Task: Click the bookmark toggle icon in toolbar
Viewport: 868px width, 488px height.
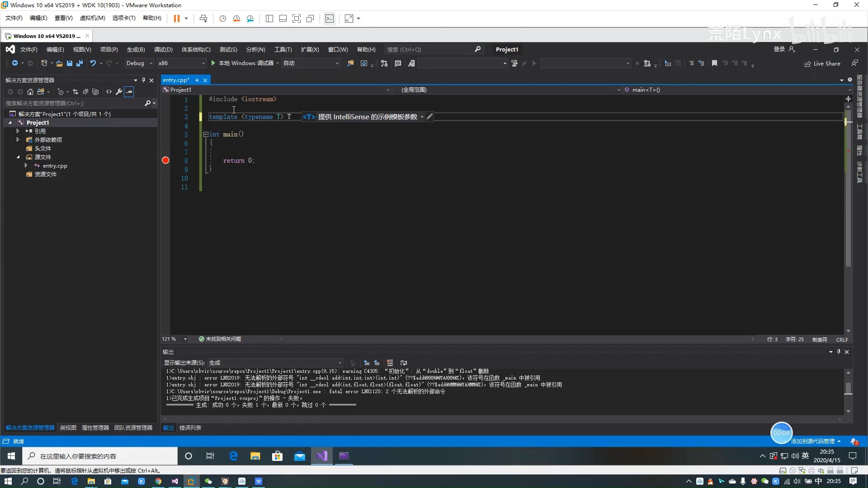Action: tap(714, 63)
